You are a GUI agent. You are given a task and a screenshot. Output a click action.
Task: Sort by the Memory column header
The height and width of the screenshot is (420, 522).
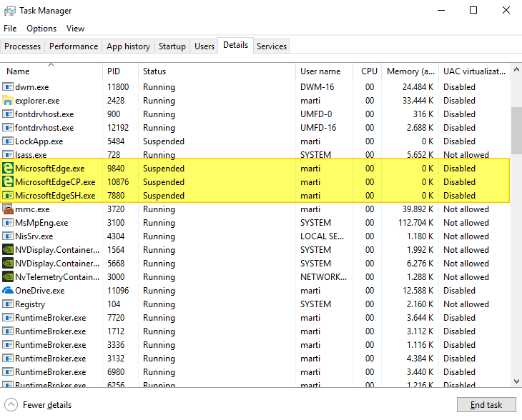410,71
